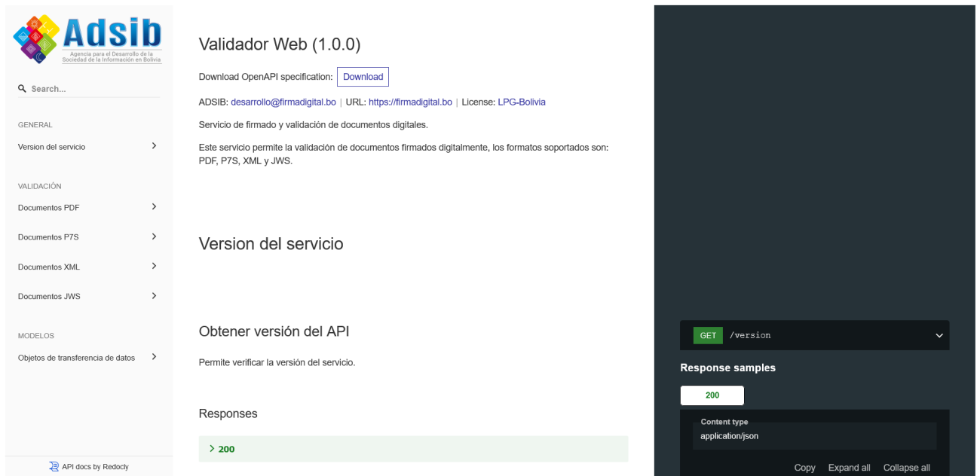Select the 200 response sample tab
Viewport: 980px width, 476px height.
coord(712,395)
